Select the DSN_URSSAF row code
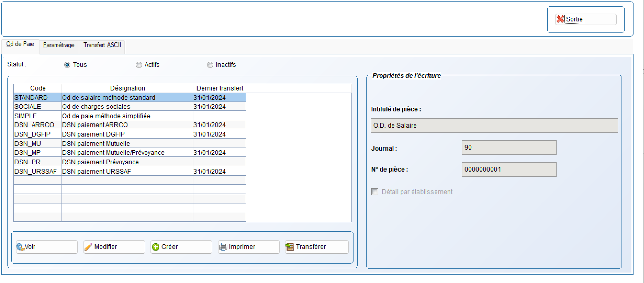Image resolution: width=644 pixels, height=283 pixels. pos(38,171)
